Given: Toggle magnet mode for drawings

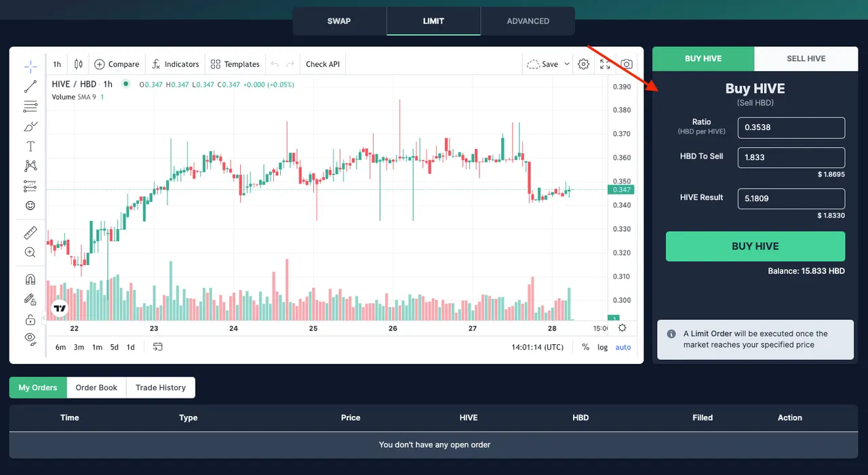Looking at the screenshot, I should [31, 279].
